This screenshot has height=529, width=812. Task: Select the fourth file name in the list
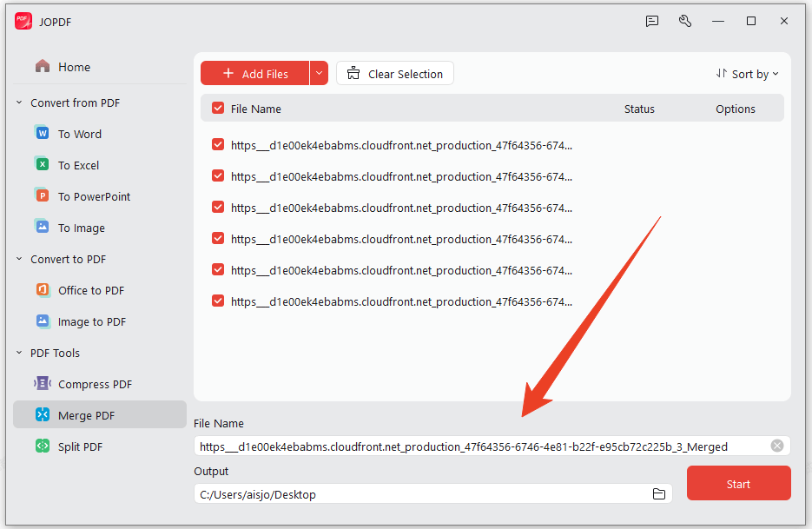pos(401,239)
